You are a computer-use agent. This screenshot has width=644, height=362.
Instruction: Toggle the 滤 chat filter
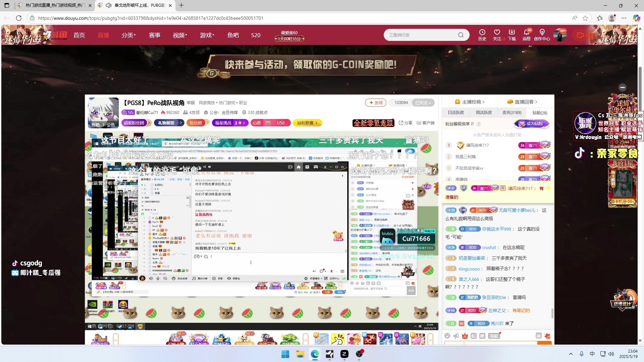[x=539, y=336]
